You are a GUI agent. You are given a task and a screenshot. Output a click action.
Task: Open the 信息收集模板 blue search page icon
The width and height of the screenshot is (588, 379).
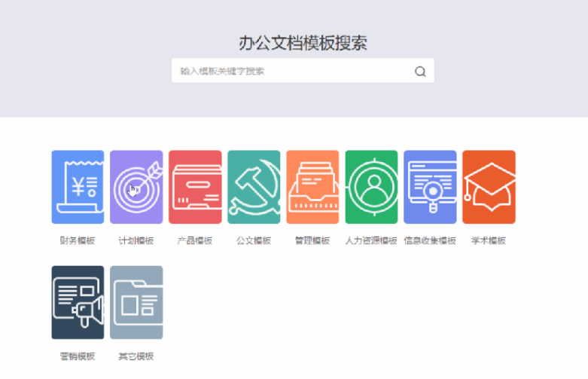(x=430, y=187)
